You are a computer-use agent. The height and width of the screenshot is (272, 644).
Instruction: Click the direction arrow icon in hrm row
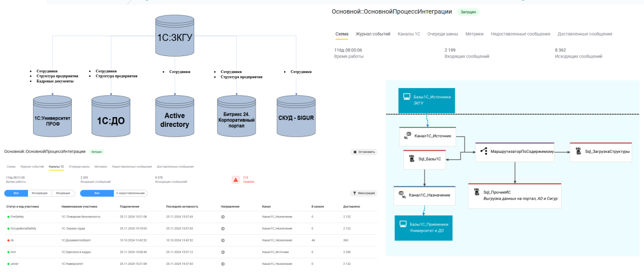point(223,252)
